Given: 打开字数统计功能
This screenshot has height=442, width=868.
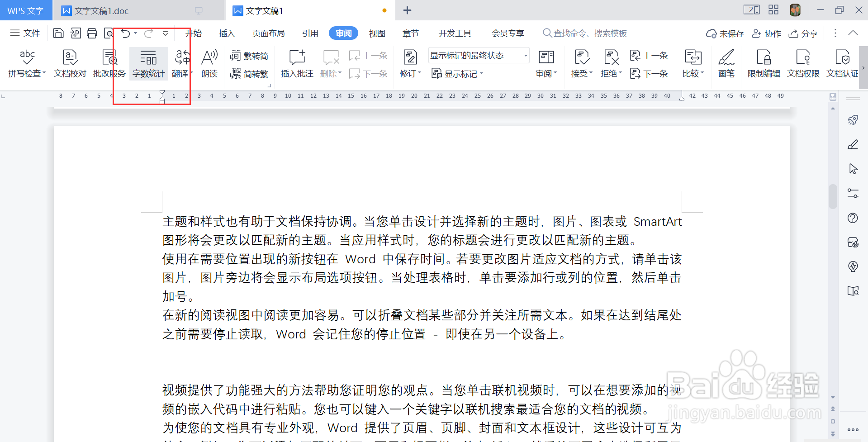Looking at the screenshot, I should [x=148, y=63].
